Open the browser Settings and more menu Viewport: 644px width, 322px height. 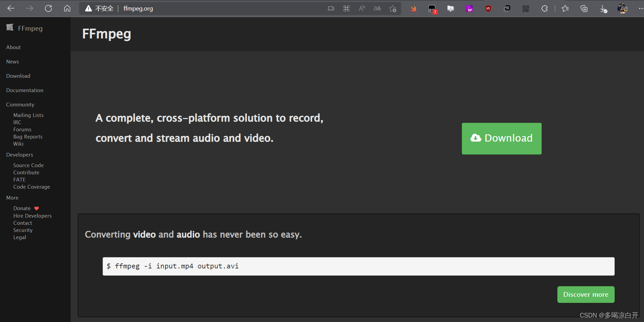(x=641, y=9)
